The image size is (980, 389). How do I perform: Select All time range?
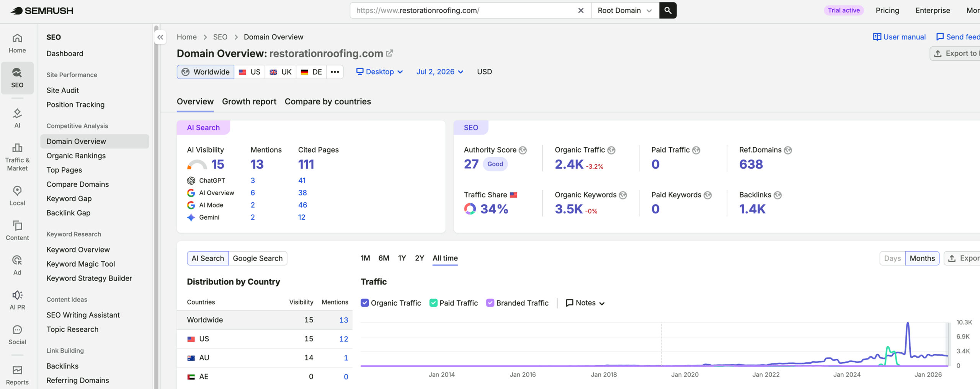(445, 258)
